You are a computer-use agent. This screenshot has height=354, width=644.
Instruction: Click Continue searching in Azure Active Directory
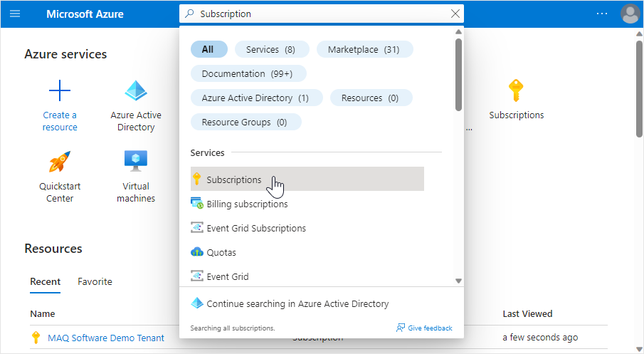[x=297, y=303]
